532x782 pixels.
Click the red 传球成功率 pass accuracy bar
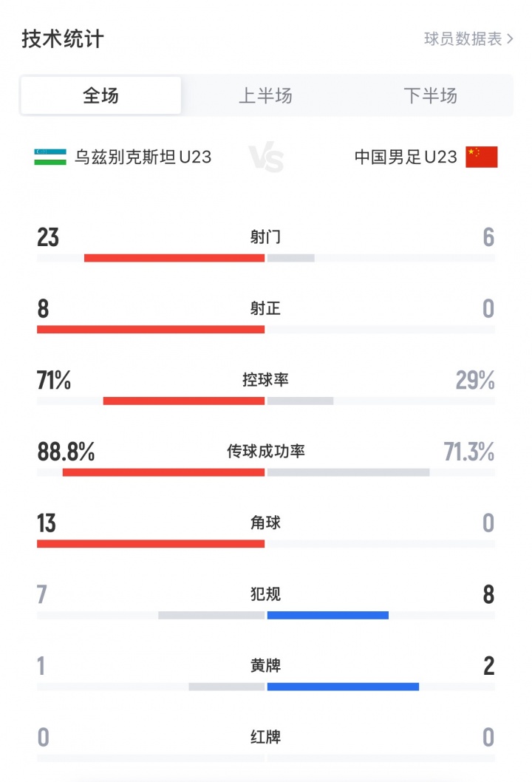(x=163, y=472)
